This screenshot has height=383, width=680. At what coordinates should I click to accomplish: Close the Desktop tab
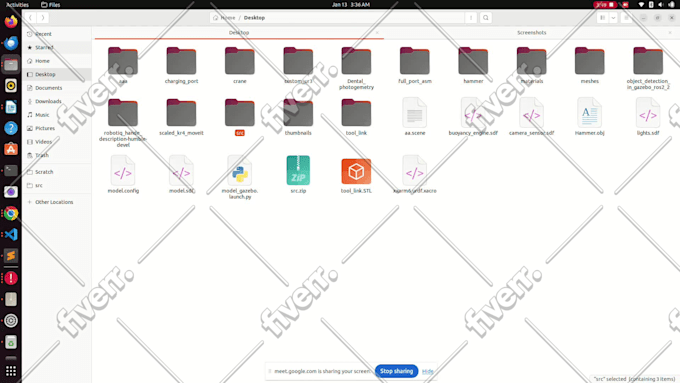pos(377,33)
